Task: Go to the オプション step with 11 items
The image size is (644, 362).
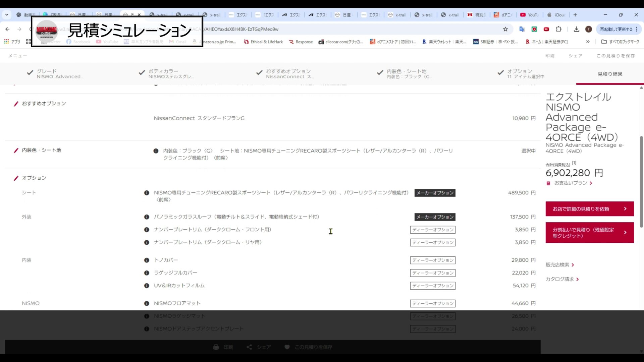Action: pos(521,74)
